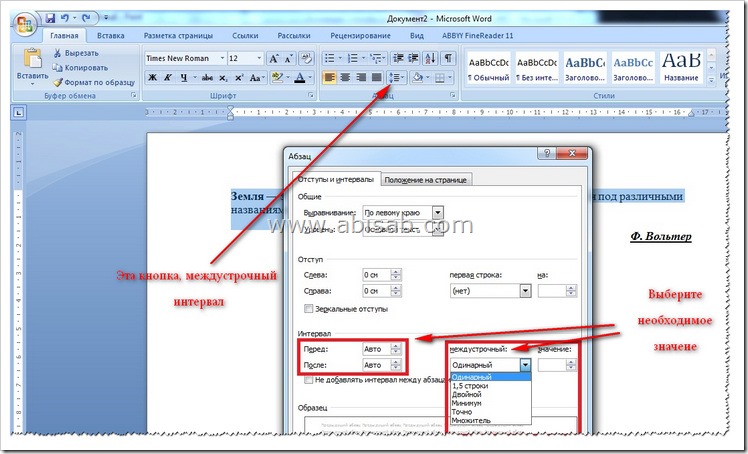Open the Разметка страницы ribbon tab
Image resolution: width=748 pixels, height=454 pixels.
[178, 35]
